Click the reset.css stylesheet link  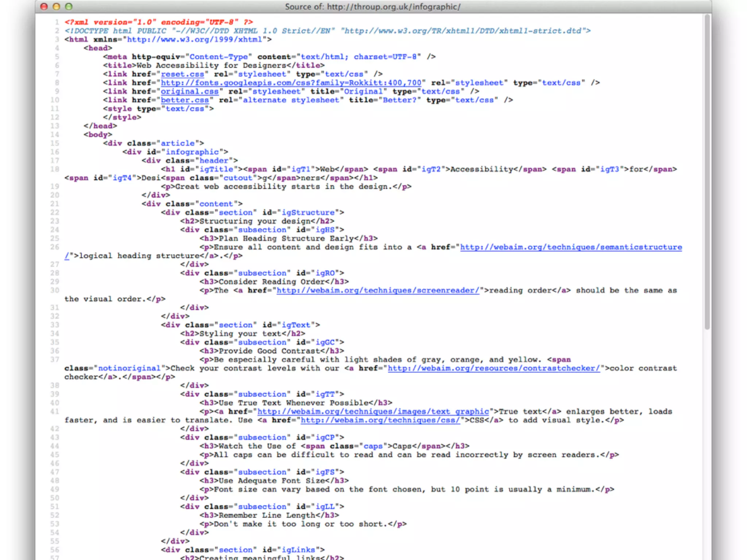182,74
